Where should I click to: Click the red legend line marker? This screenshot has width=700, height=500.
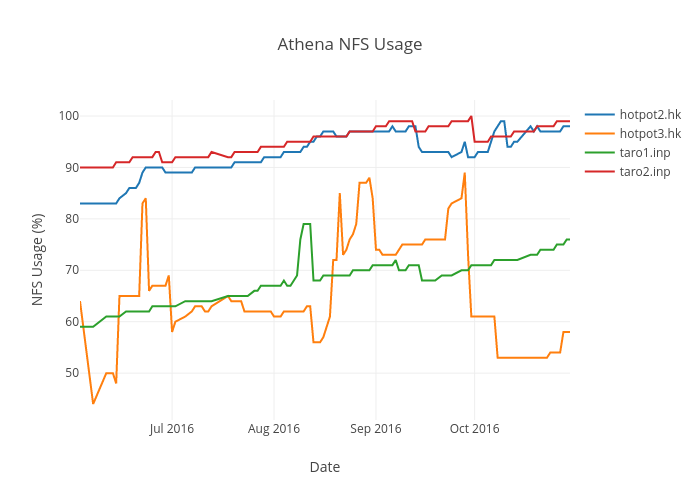point(599,172)
